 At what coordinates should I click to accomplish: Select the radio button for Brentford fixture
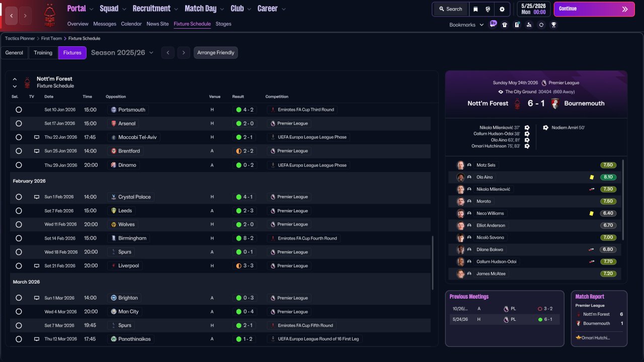pos(19,151)
